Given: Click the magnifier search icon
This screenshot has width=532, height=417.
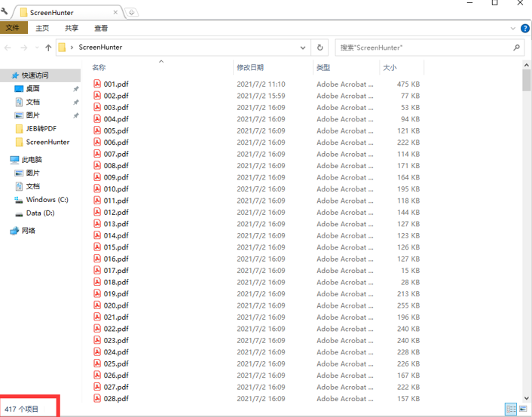Looking at the screenshot, I should pos(516,48).
